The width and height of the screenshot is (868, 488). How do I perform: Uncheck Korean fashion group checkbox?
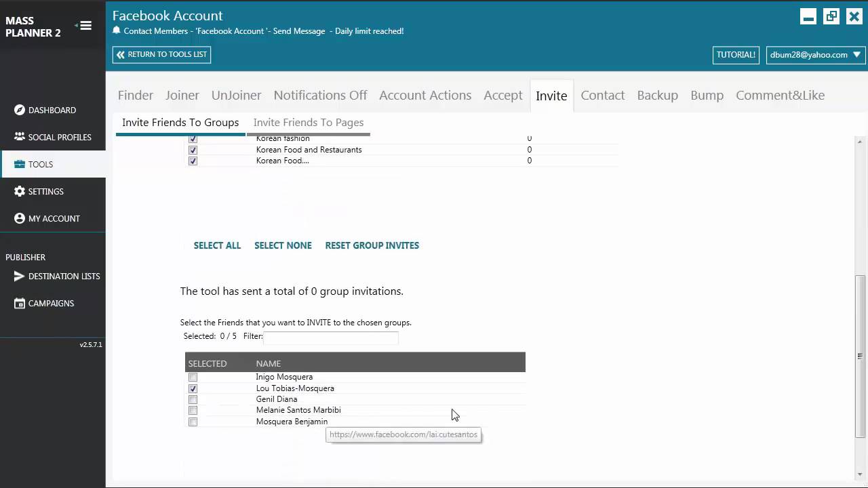click(193, 138)
